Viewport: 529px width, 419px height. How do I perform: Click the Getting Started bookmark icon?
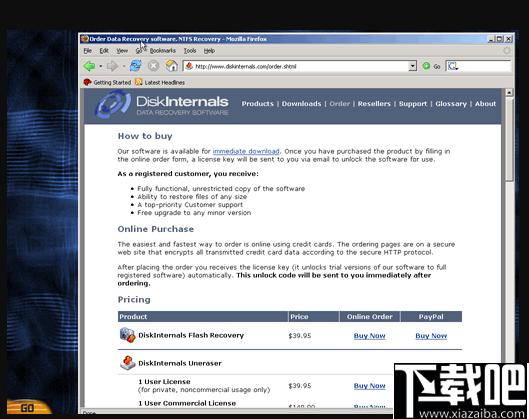(87, 82)
